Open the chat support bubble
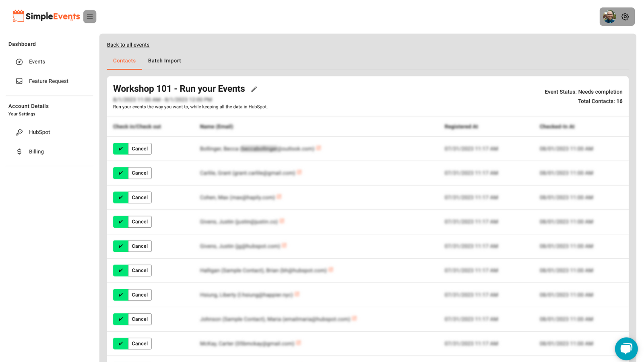Image resolution: width=644 pixels, height=362 pixels. (626, 349)
